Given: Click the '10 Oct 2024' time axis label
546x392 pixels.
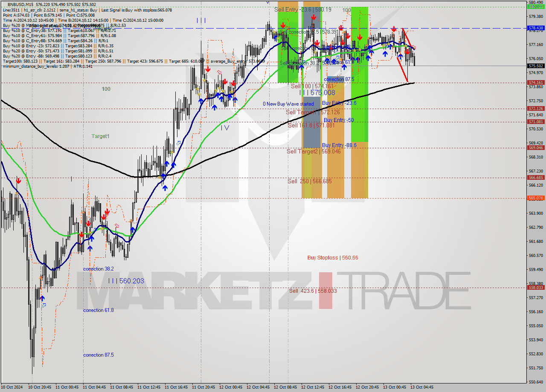Looking at the screenshot, I should coord(12,387).
